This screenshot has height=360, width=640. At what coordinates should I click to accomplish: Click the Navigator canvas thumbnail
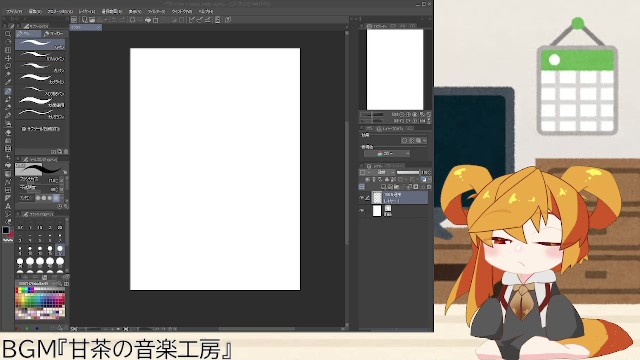tap(395, 69)
